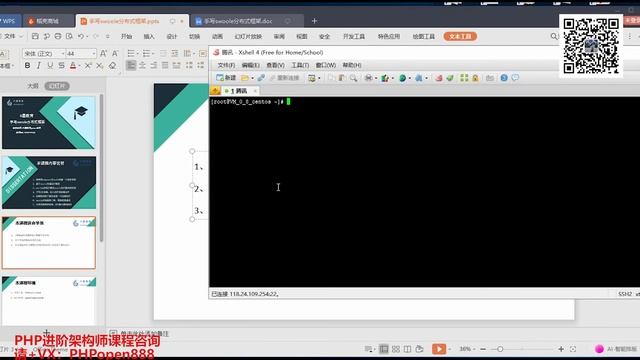Viewport: 640px width, 360px height.
Task: Click the zoom out minus button
Action: (x=483, y=349)
